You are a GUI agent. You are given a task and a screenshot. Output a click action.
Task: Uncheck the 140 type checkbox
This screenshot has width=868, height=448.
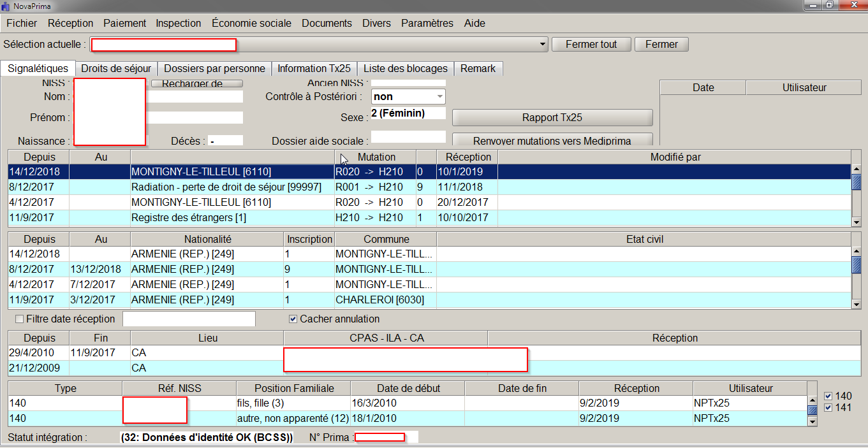[x=828, y=396]
